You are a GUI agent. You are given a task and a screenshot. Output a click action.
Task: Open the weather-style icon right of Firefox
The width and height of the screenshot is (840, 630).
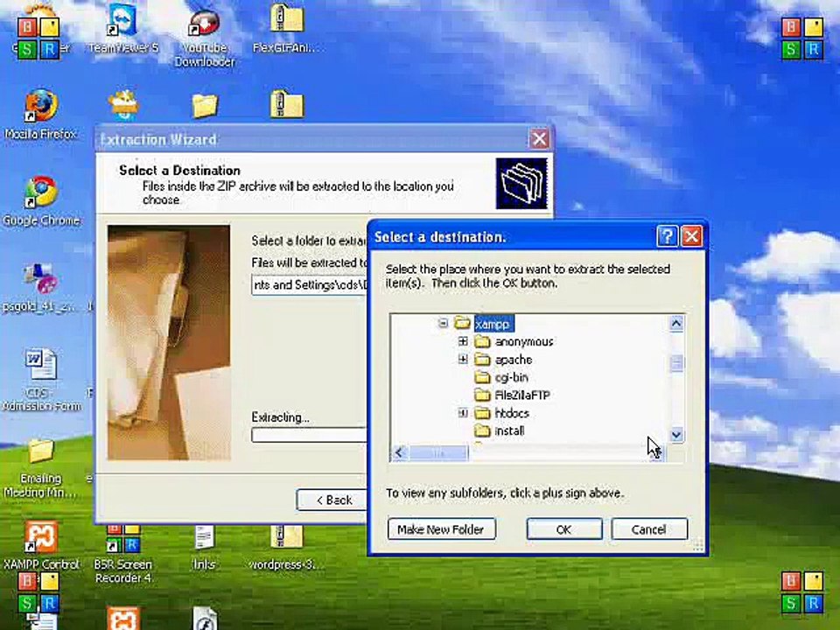click(x=123, y=104)
